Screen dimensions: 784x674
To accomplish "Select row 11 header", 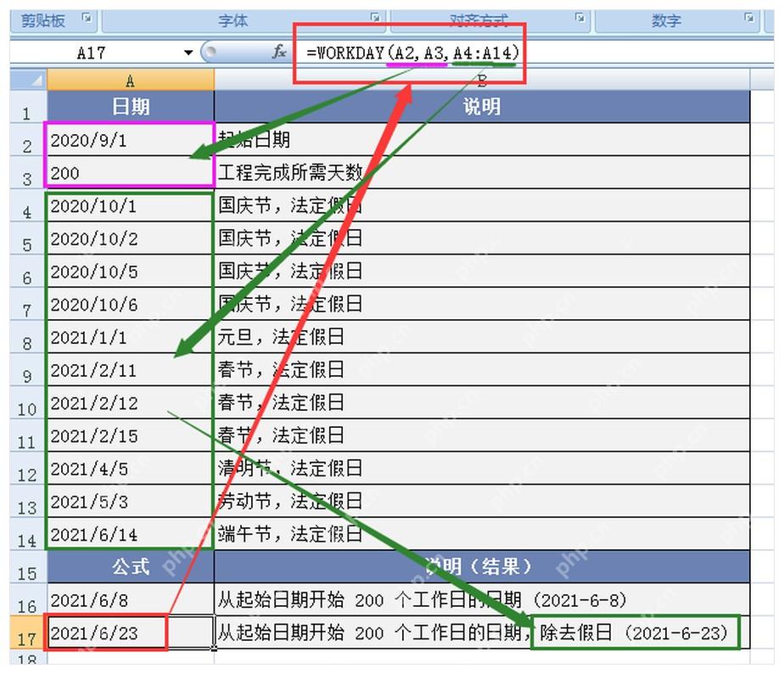I will click(29, 436).
